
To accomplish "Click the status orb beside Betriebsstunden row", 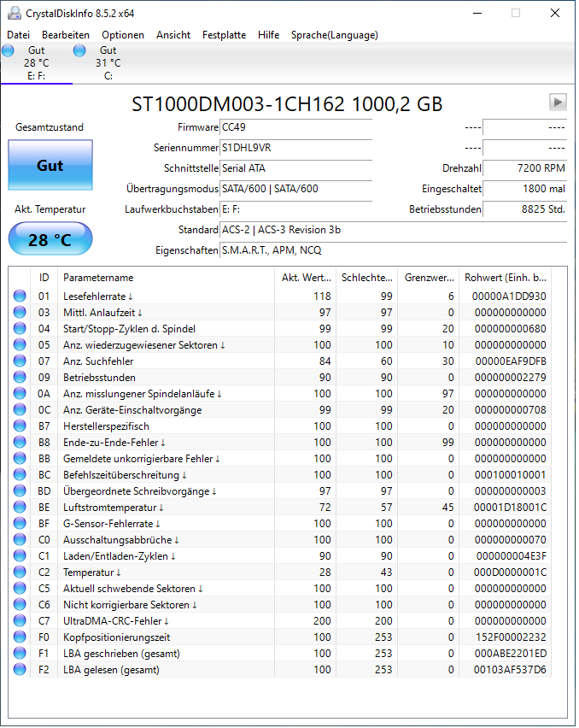I will tap(20, 379).
